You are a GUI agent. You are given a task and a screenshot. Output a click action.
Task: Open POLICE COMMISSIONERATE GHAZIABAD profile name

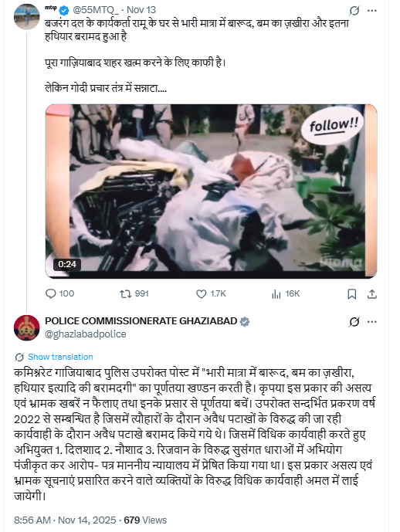[141, 321]
